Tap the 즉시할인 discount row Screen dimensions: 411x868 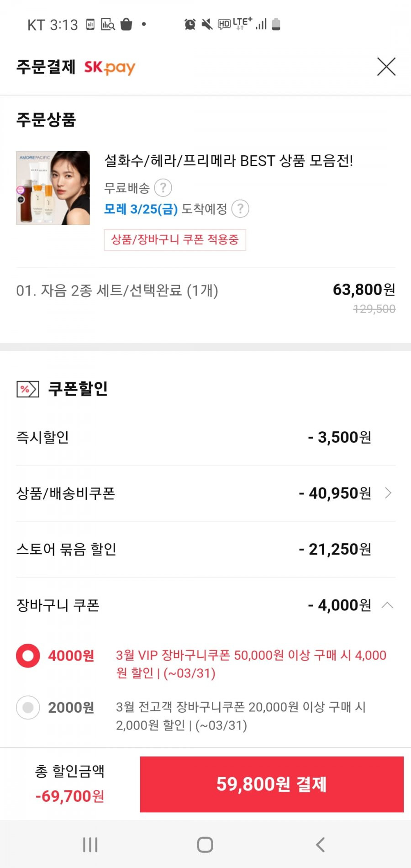(x=205, y=437)
